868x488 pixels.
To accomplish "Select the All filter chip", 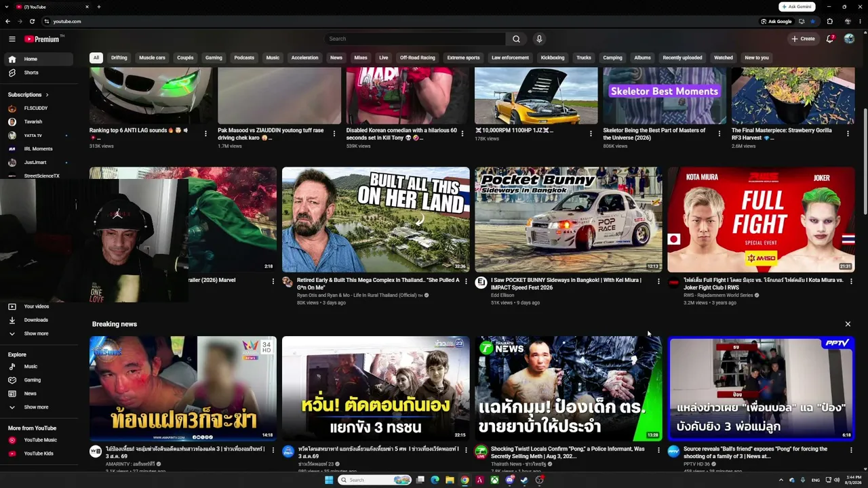I will coord(96,58).
